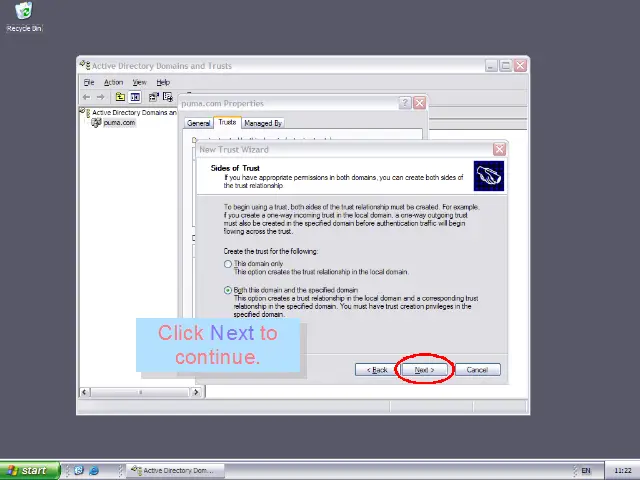
Task: Select puma.com in the console tree
Action: [x=119, y=122]
